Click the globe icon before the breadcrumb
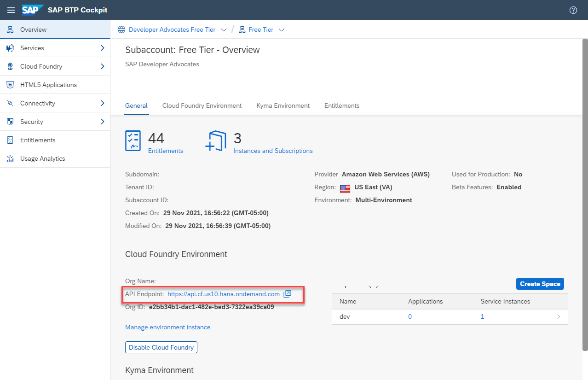The image size is (588, 380). point(121,29)
